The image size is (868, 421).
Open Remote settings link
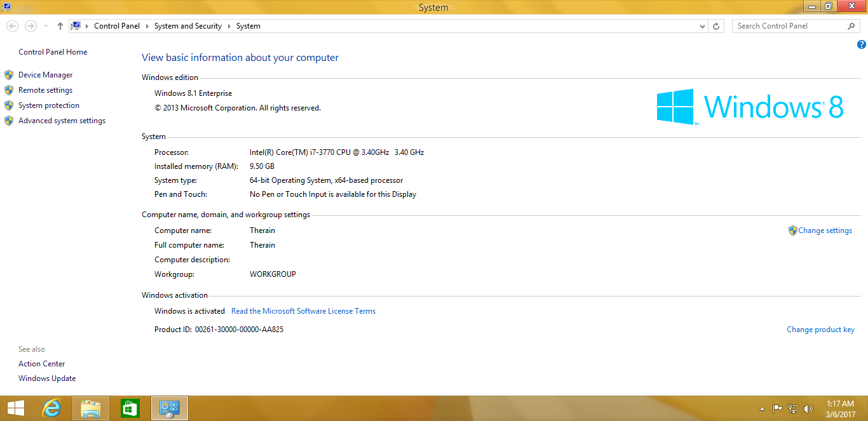tap(46, 90)
